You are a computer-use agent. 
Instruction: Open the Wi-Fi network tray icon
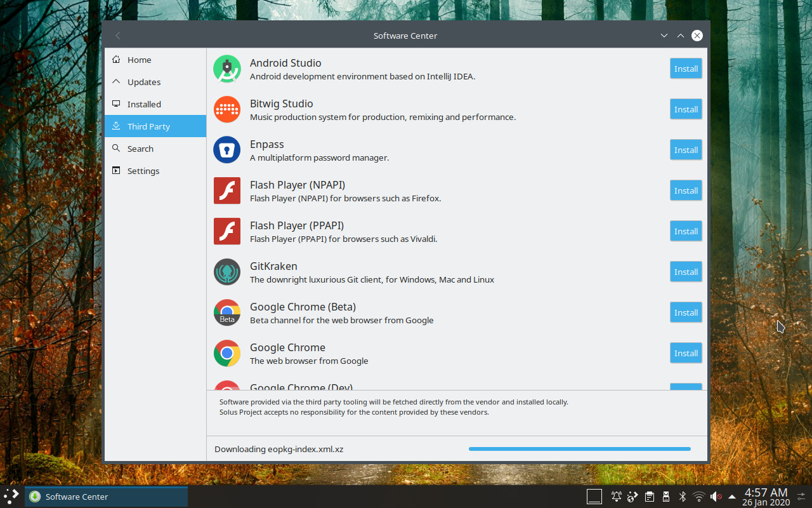click(699, 497)
